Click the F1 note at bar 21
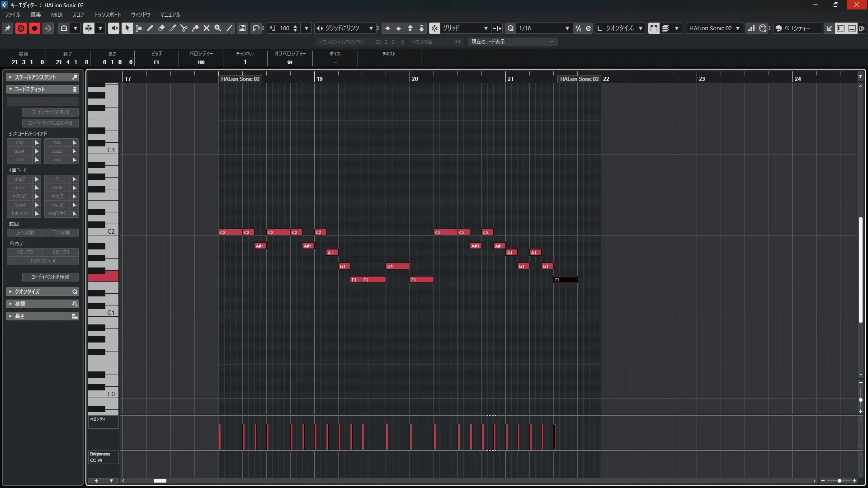 point(565,280)
